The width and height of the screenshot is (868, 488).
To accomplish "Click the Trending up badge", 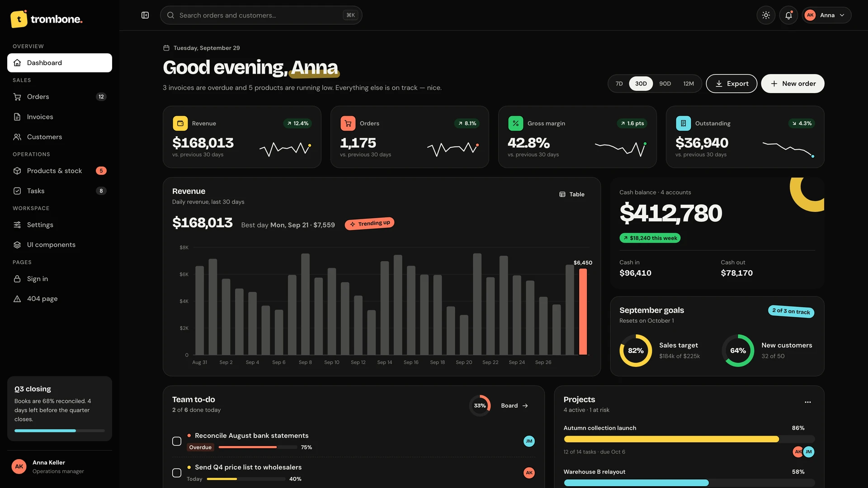I will tap(369, 224).
